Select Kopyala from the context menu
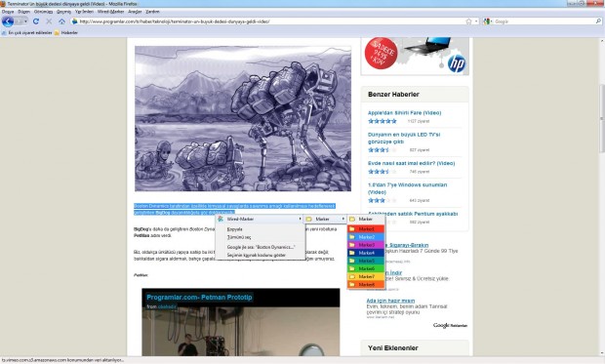 [x=234, y=229]
